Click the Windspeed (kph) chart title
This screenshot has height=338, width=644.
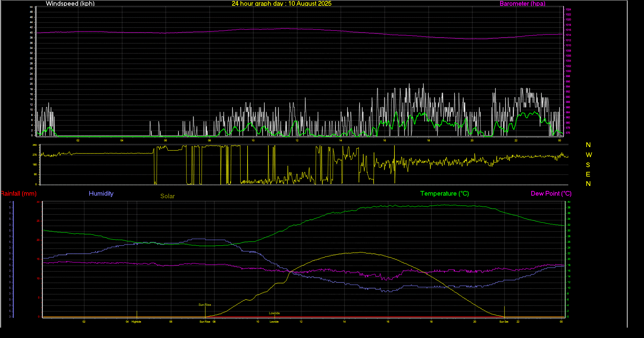[70, 4]
